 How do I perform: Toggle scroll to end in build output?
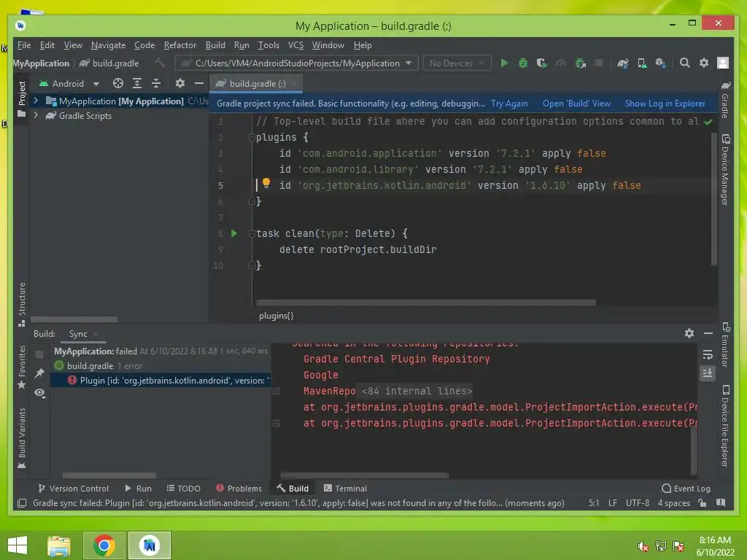[x=708, y=373]
